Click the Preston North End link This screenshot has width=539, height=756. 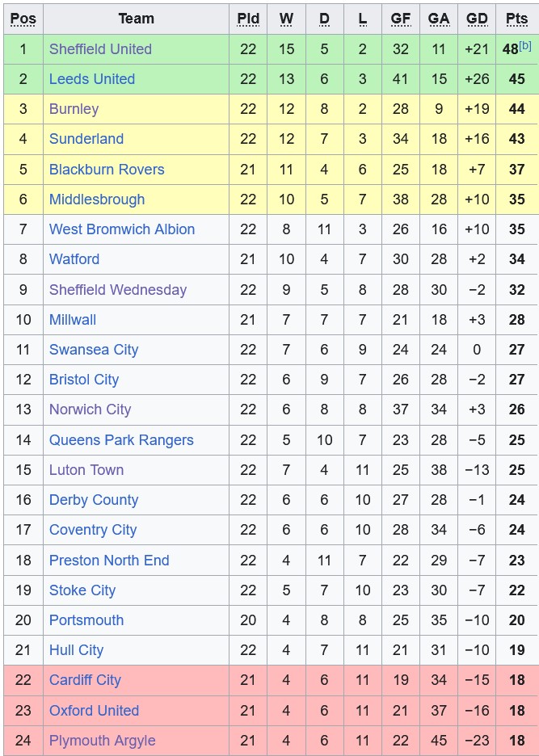[x=109, y=561]
